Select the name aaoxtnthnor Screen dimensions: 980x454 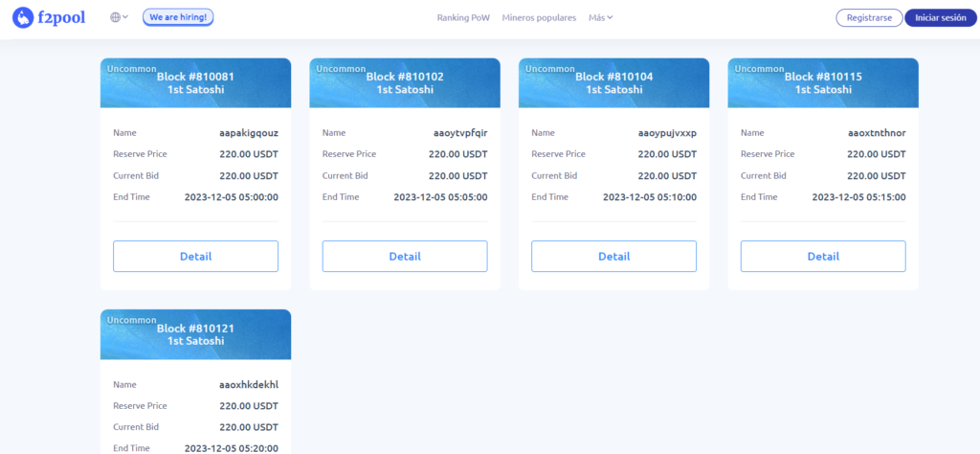point(877,133)
